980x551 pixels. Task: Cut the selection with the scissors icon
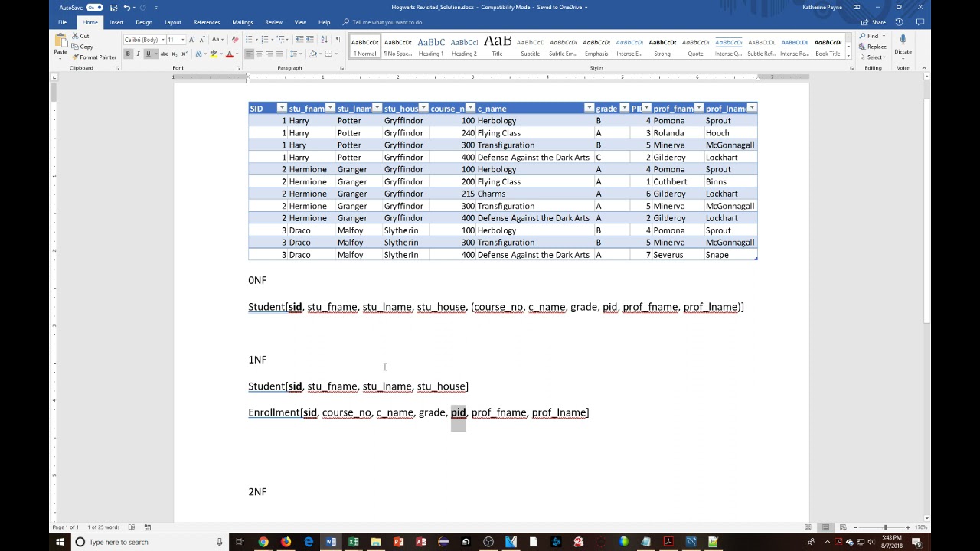point(80,36)
